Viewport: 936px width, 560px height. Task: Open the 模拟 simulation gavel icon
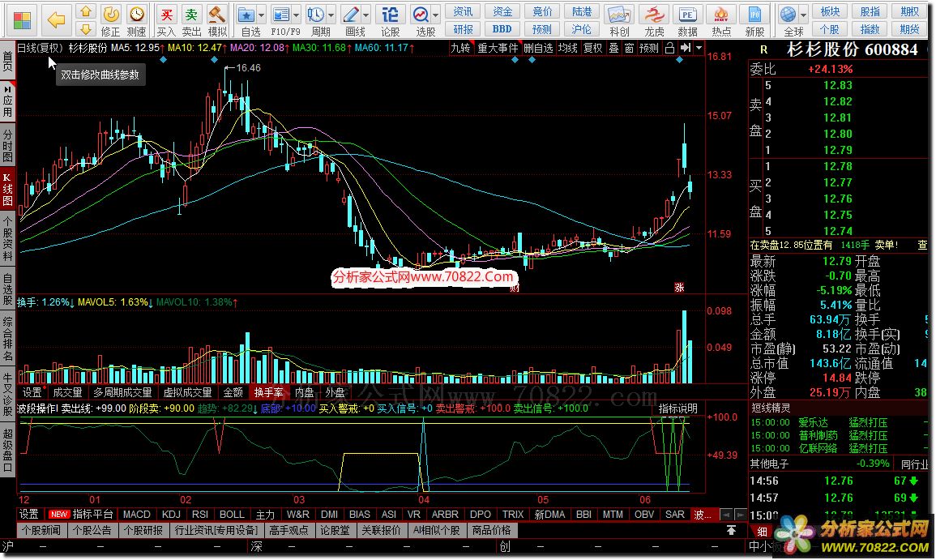click(217, 20)
